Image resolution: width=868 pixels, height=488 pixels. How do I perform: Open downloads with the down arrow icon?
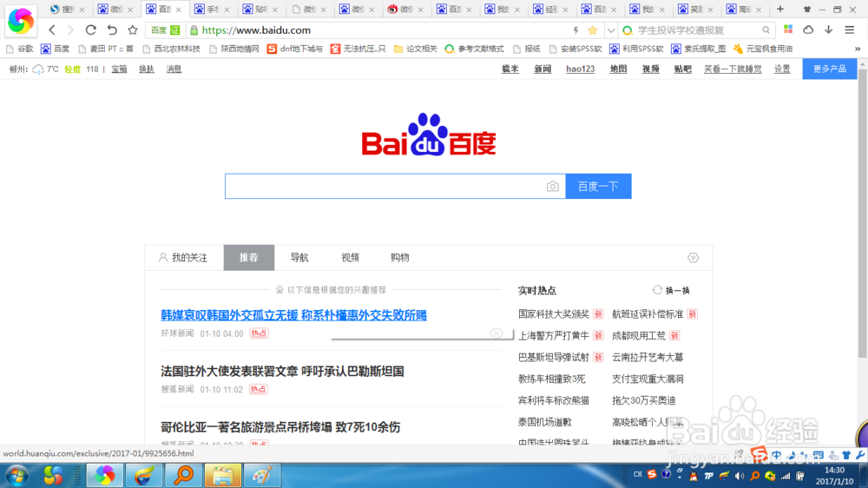pos(829,30)
